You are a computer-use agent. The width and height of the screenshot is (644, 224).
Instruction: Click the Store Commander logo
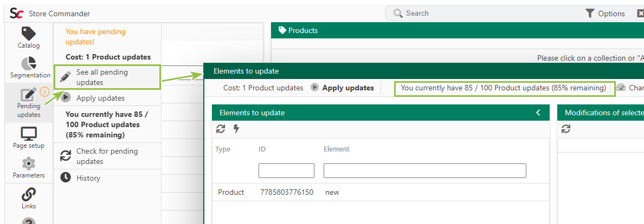click(x=16, y=14)
